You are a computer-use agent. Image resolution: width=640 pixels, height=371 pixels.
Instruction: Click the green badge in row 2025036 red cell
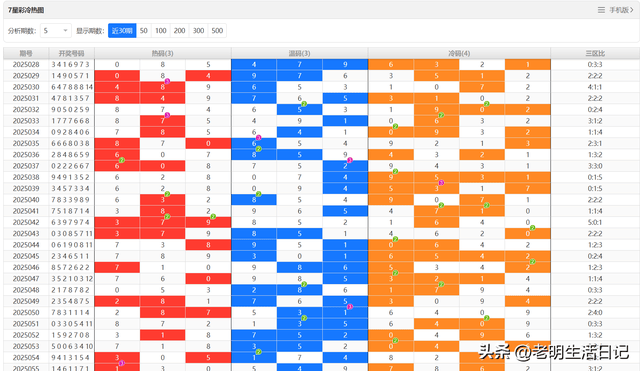point(121,160)
